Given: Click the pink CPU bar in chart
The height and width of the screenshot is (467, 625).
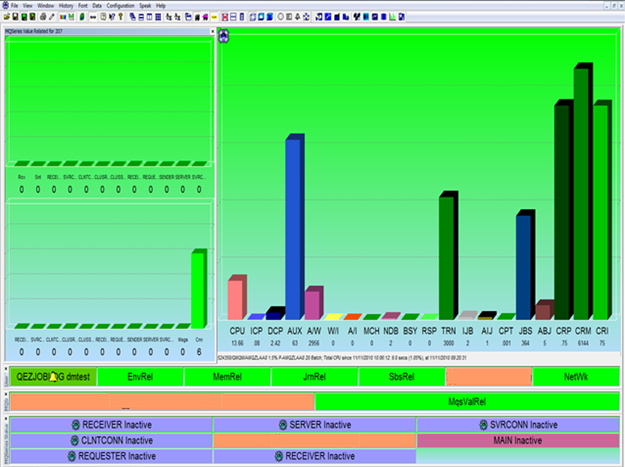Looking at the screenshot, I should click(236, 298).
